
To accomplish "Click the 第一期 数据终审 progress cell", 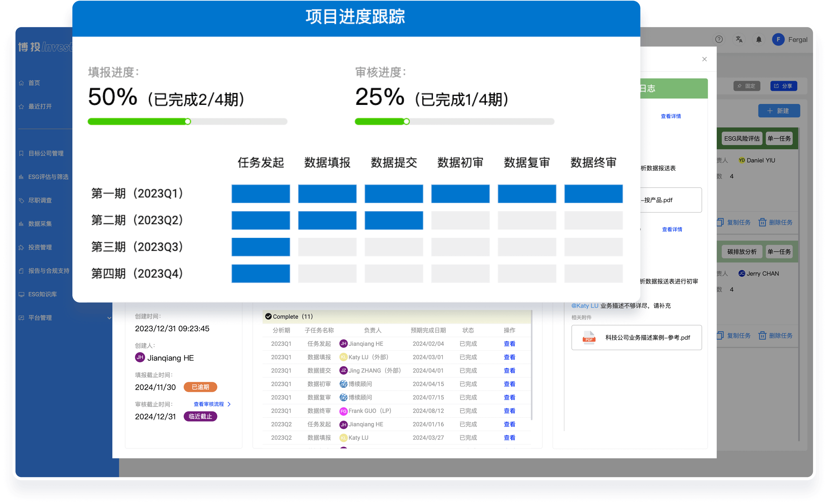I will pos(593,193).
